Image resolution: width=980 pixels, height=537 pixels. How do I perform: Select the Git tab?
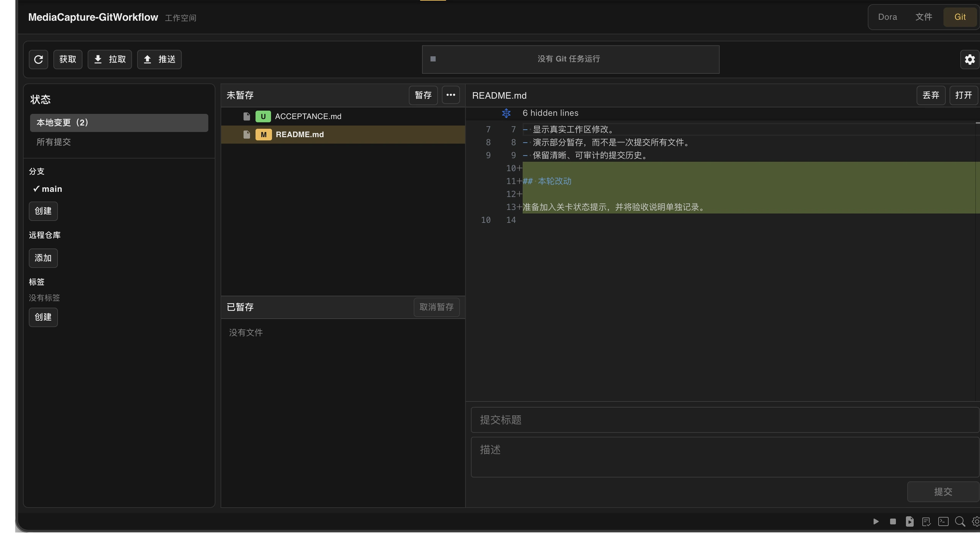click(960, 17)
